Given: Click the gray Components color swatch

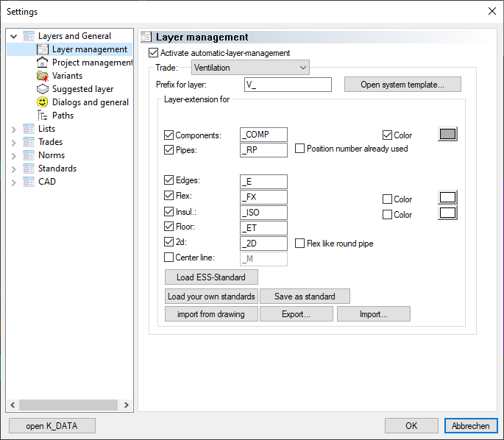Looking at the screenshot, I should 447,134.
